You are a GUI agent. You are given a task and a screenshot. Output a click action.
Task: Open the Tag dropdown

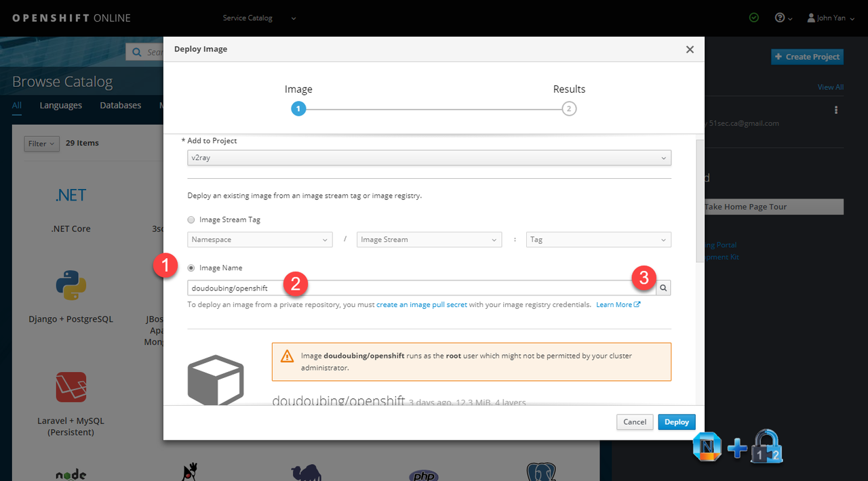pyautogui.click(x=599, y=240)
